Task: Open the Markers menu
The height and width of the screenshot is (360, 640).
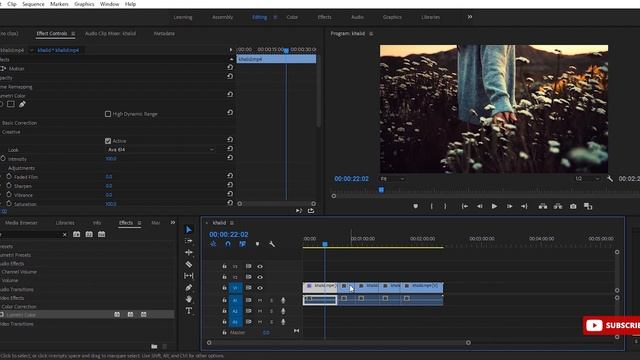Action: (59, 4)
